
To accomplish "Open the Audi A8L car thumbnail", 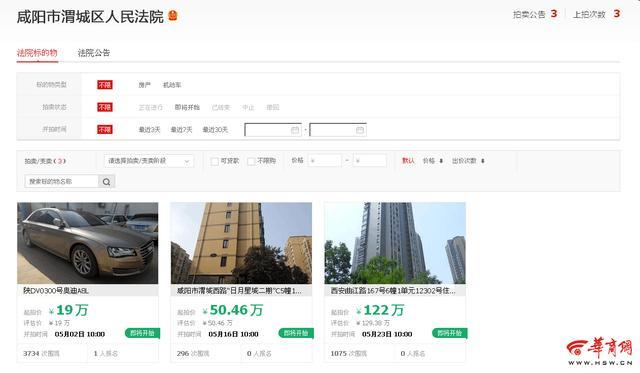I will coord(87,243).
